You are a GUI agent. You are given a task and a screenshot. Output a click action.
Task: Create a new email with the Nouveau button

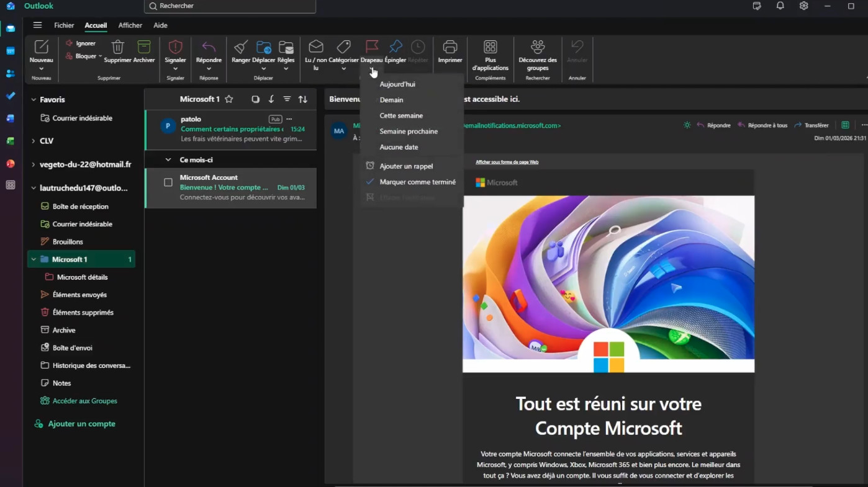pos(42,50)
